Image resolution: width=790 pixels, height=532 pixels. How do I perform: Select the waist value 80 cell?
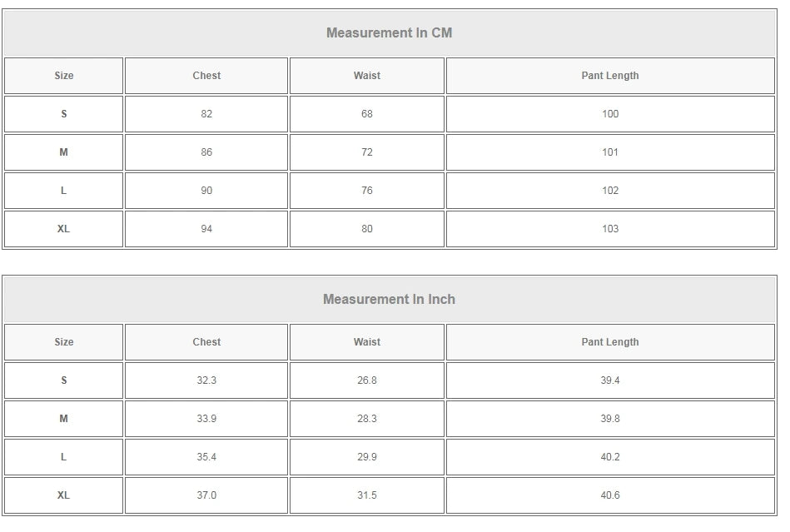(x=366, y=229)
